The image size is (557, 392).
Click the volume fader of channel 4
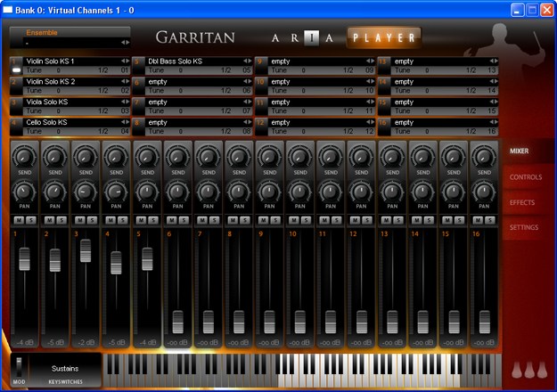(116, 263)
